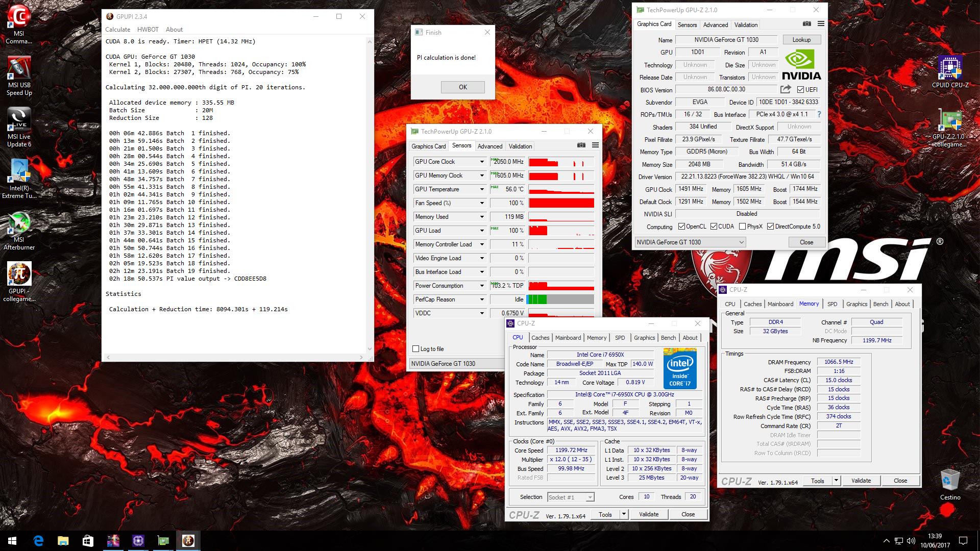The image size is (980, 551).
Task: Click Bus Interface question mark icon
Action: [x=819, y=114]
